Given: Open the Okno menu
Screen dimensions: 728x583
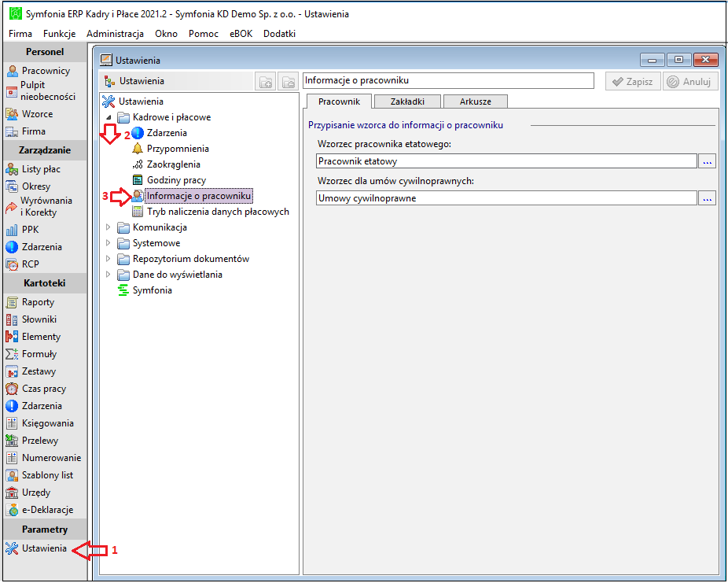Looking at the screenshot, I should (166, 34).
